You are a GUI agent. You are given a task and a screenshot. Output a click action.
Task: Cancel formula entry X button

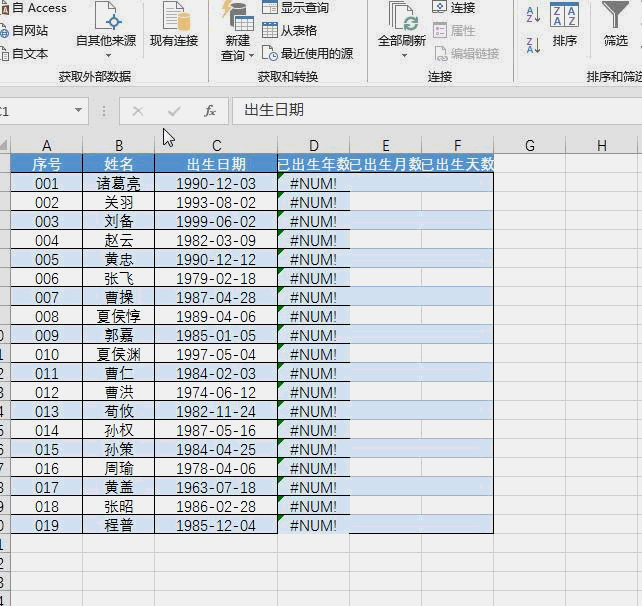(138, 111)
